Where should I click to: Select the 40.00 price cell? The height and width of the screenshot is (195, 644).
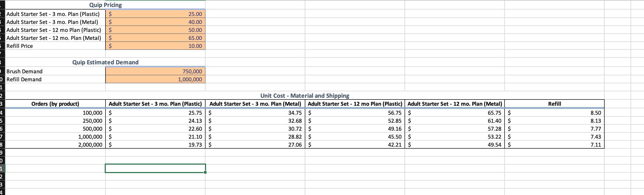[x=155, y=22]
